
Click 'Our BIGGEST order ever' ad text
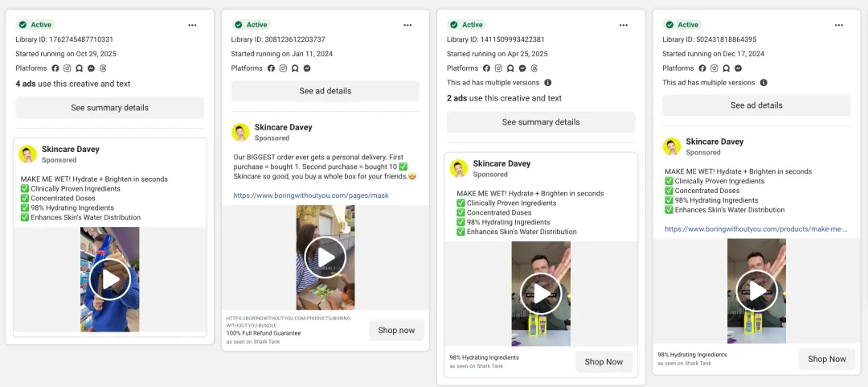coord(325,167)
